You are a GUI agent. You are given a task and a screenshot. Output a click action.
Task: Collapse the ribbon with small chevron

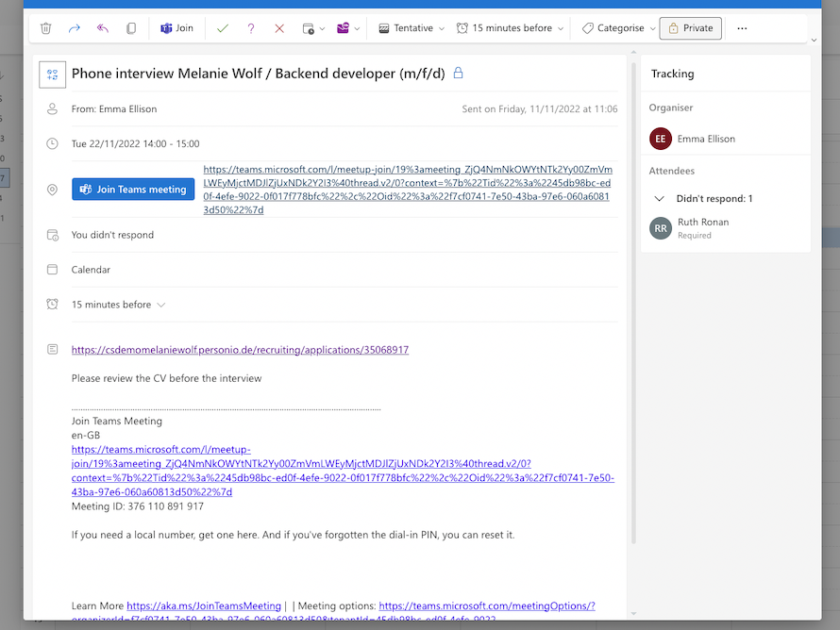pos(814,41)
